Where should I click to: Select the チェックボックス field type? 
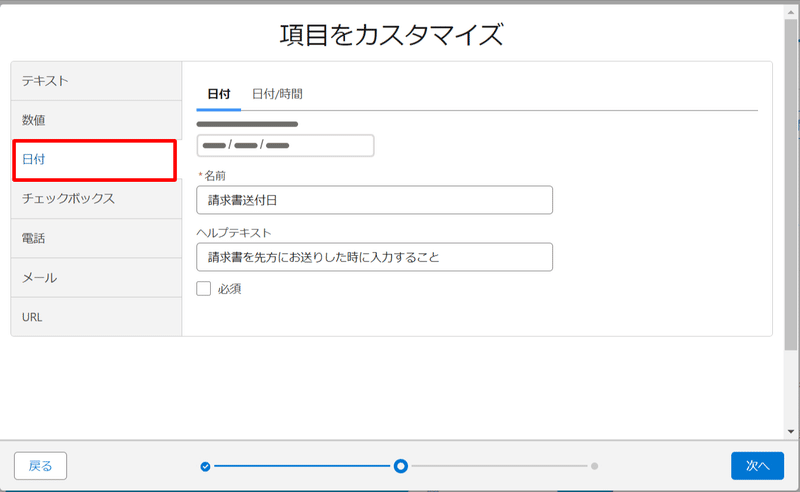tap(96, 199)
